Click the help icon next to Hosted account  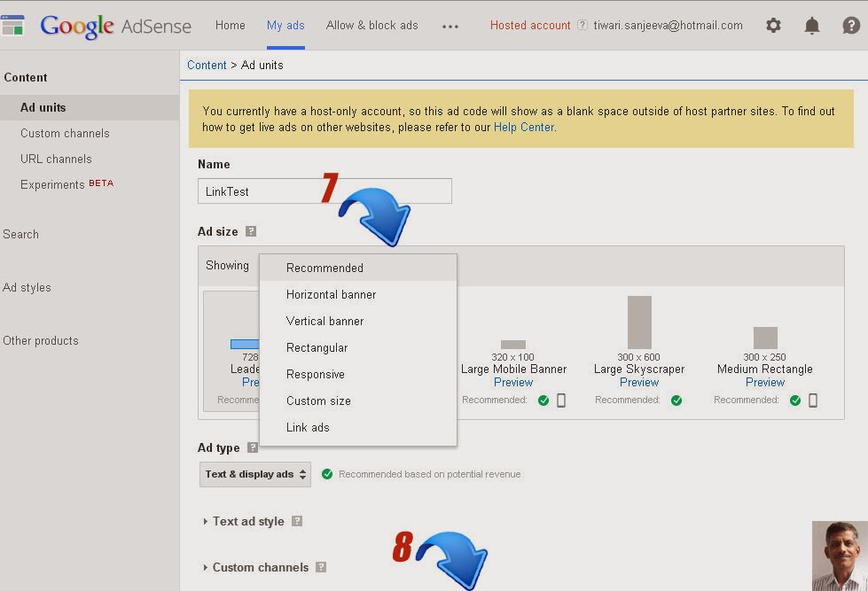point(582,25)
